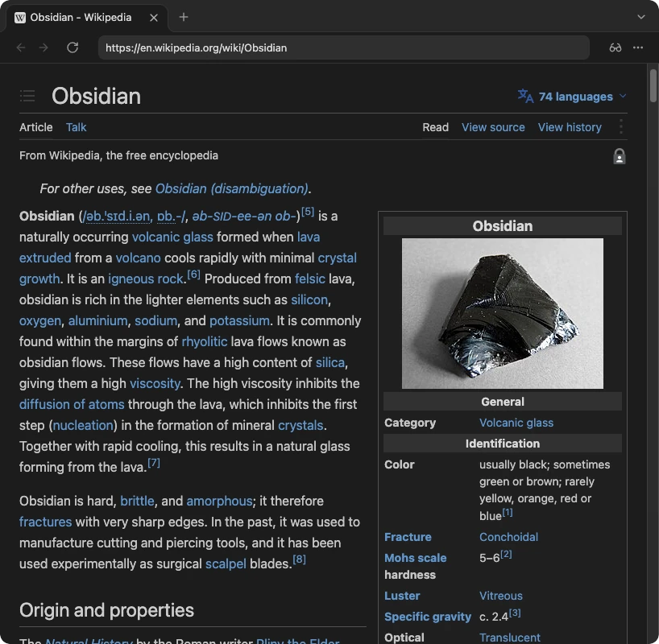Viewport: 659px width, 644px height.
Task: Click the browser forward arrow
Action: pyautogui.click(x=44, y=47)
